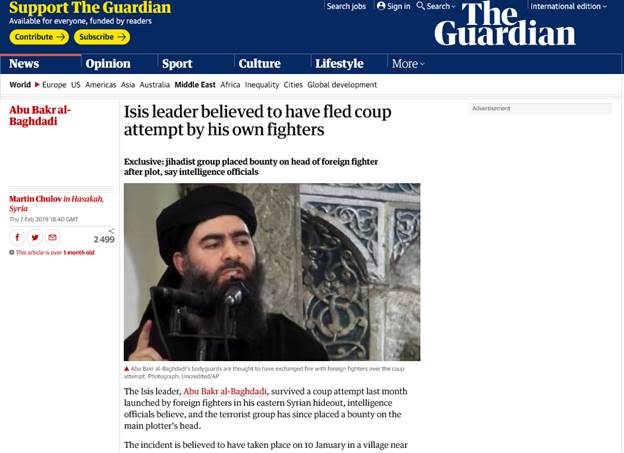Switch to the Sport section tab
The width and height of the screenshot is (624, 453).
pos(177,64)
